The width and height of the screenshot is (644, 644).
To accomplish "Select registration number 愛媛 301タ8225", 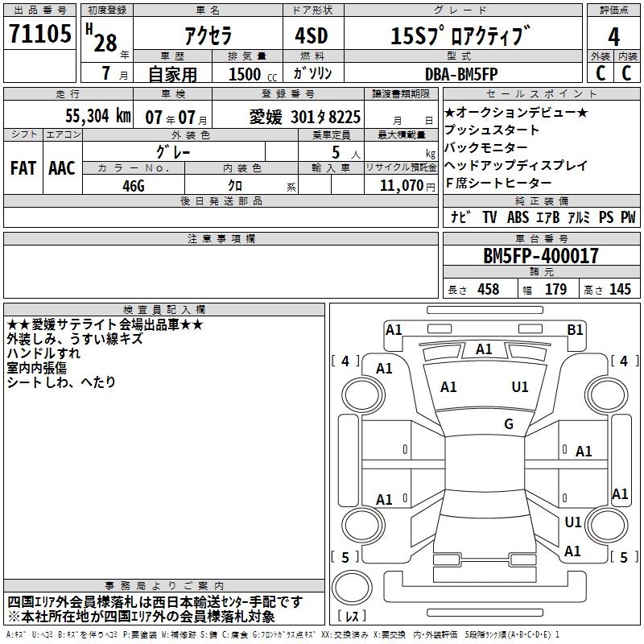I will (305, 117).
